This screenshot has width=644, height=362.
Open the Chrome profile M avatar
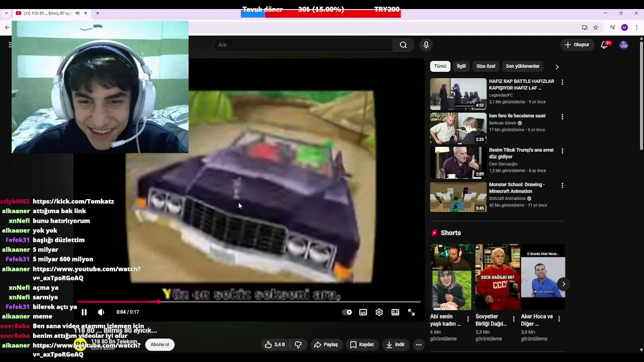pos(624,28)
